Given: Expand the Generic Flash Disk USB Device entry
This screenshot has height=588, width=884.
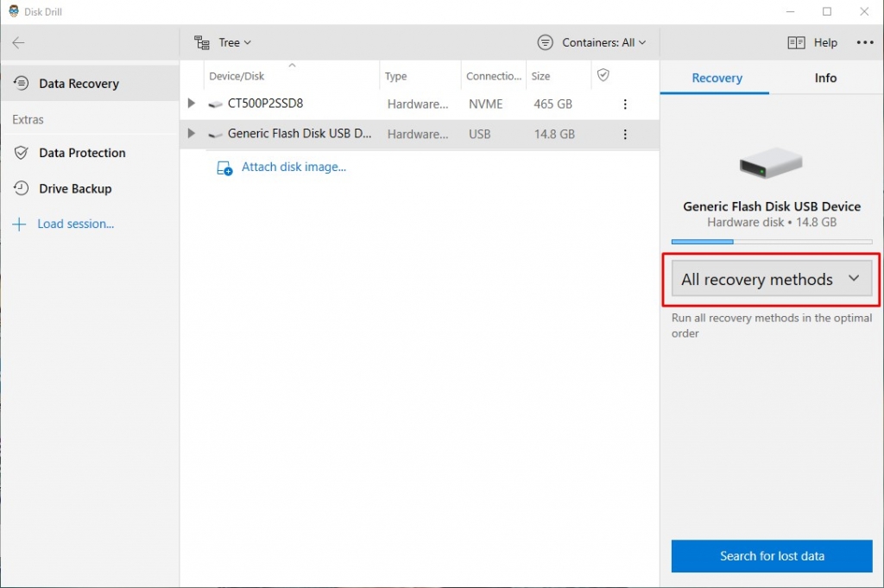Looking at the screenshot, I should click(x=191, y=134).
